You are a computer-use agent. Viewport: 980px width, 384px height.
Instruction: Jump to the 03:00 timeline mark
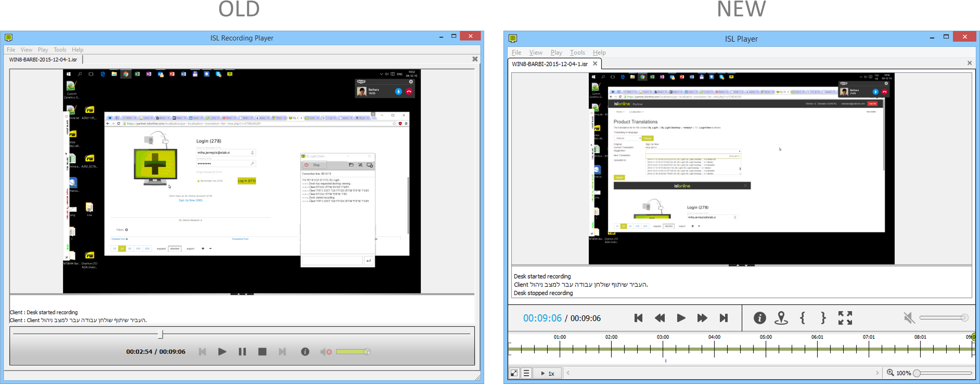[663, 337]
